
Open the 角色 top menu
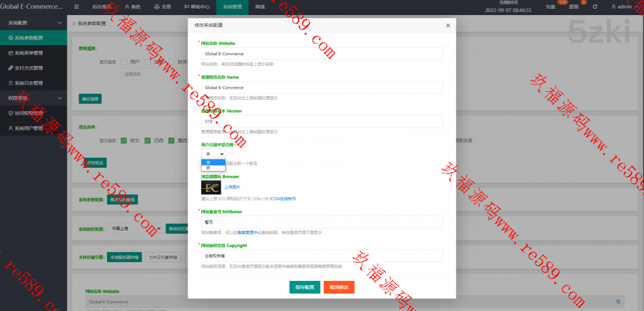(133, 7)
